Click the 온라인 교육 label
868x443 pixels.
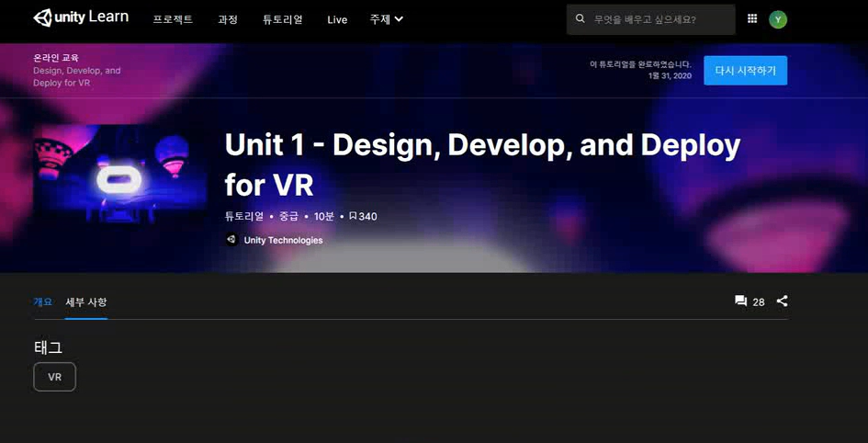pos(56,58)
